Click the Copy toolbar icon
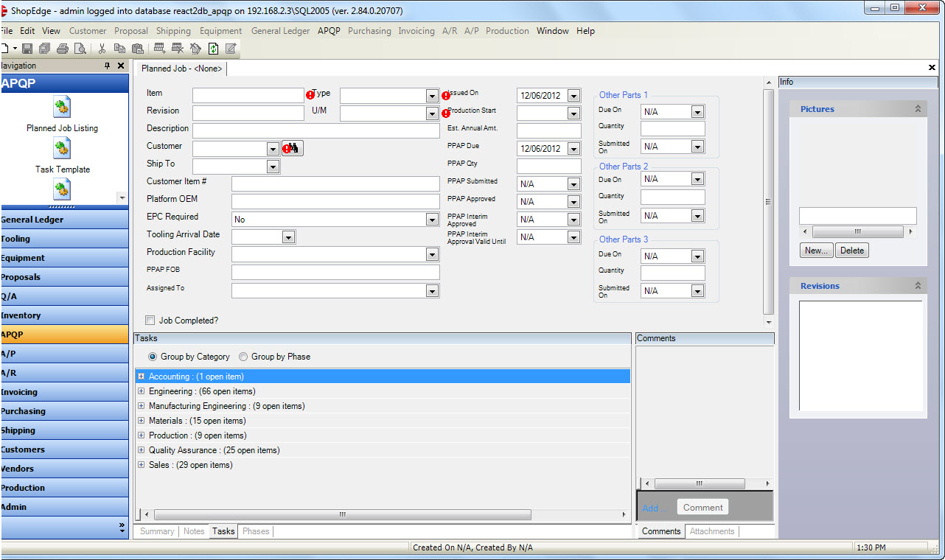Viewport: 945px width, 560px height. click(119, 49)
